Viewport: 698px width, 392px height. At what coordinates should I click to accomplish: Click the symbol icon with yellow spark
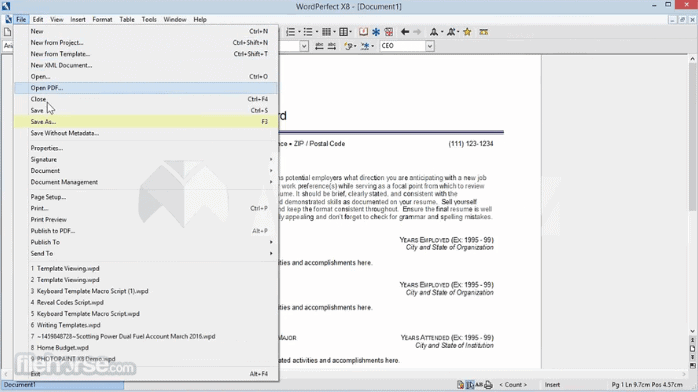tap(348, 46)
